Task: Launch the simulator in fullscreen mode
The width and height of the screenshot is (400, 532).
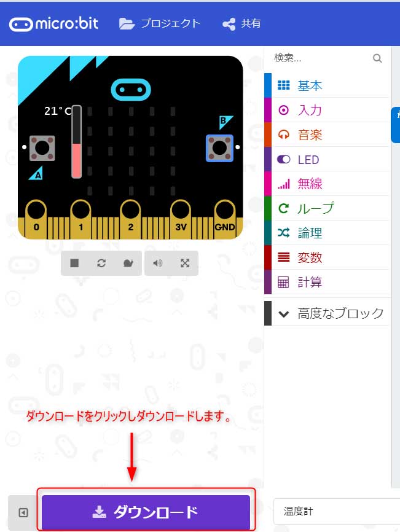Action: (x=185, y=264)
